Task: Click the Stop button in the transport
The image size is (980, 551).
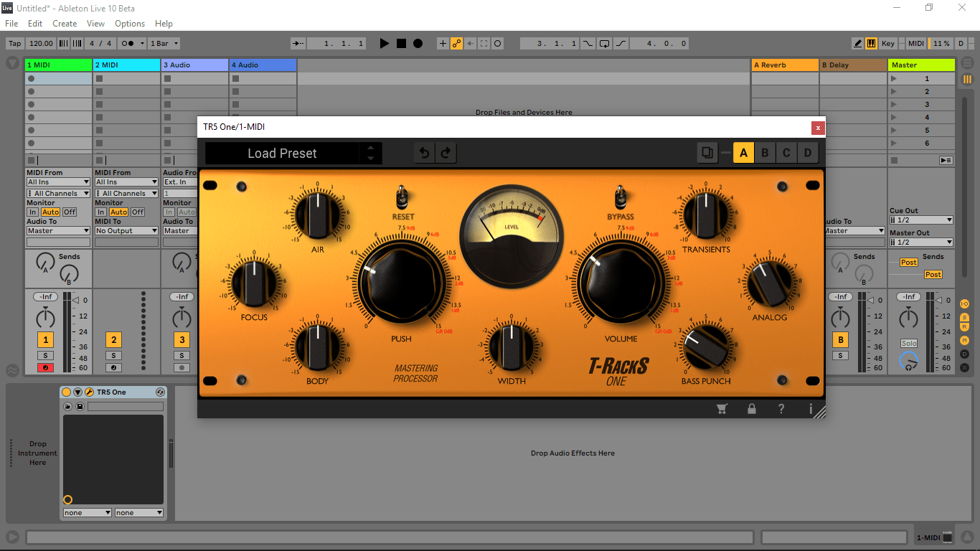Action: tap(401, 43)
